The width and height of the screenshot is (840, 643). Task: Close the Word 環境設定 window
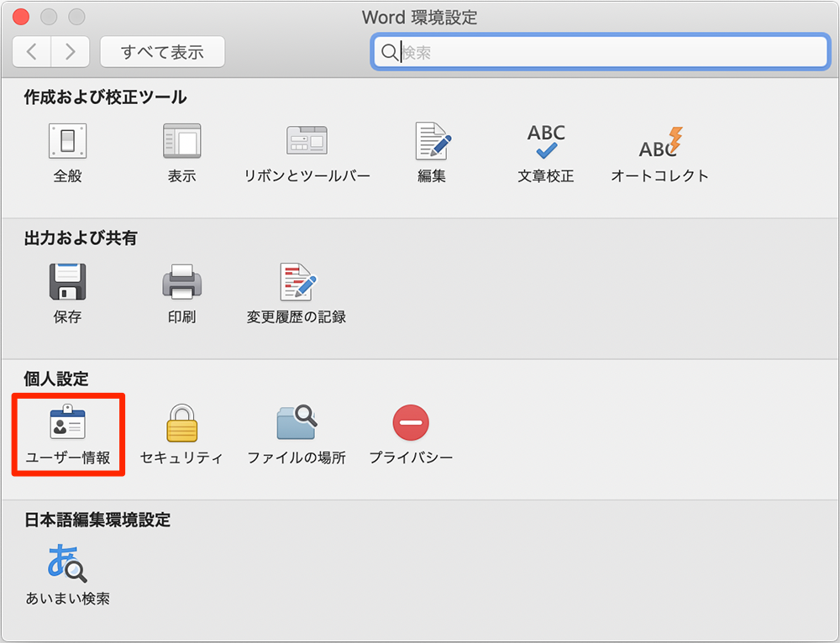21,17
